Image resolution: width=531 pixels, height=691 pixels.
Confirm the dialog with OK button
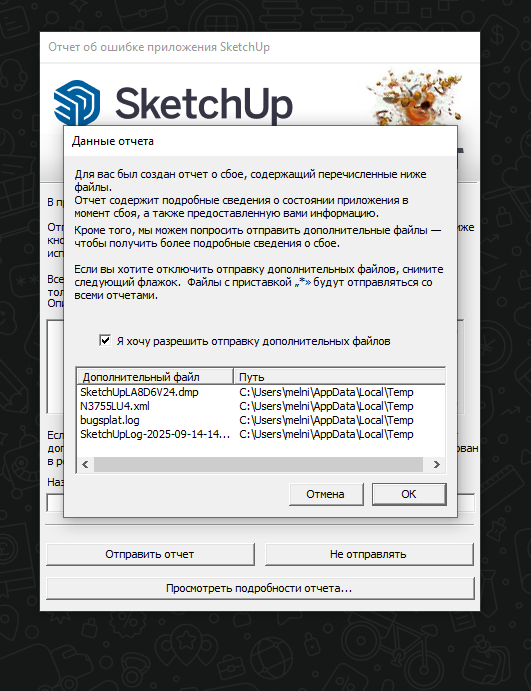(x=409, y=494)
